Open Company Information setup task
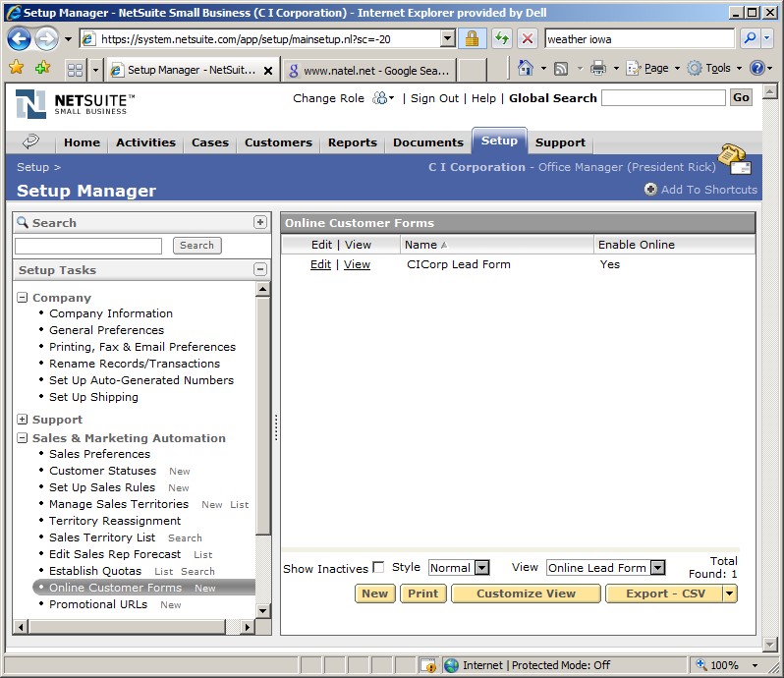The image size is (784, 678). click(110, 313)
